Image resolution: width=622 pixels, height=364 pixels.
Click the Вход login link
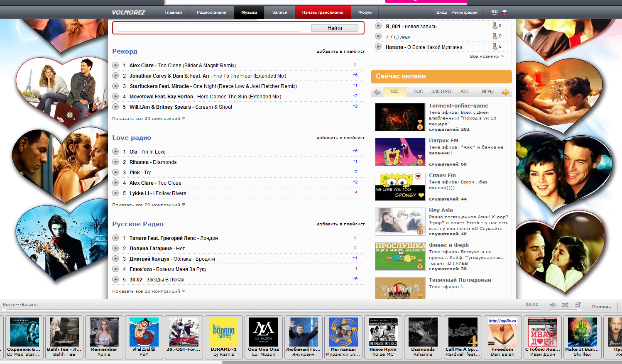(441, 12)
